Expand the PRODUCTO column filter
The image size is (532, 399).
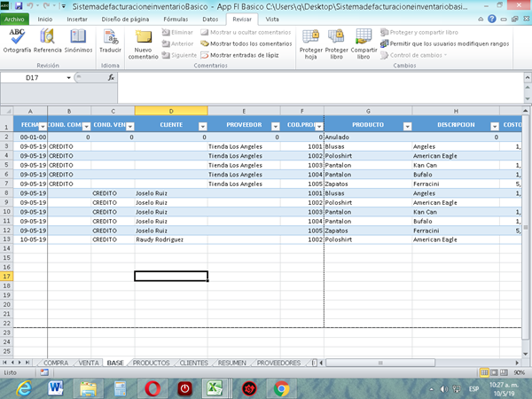coord(405,126)
